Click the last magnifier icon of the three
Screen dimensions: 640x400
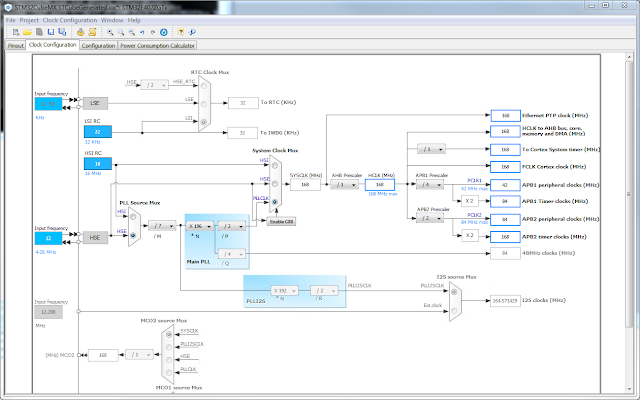click(131, 32)
